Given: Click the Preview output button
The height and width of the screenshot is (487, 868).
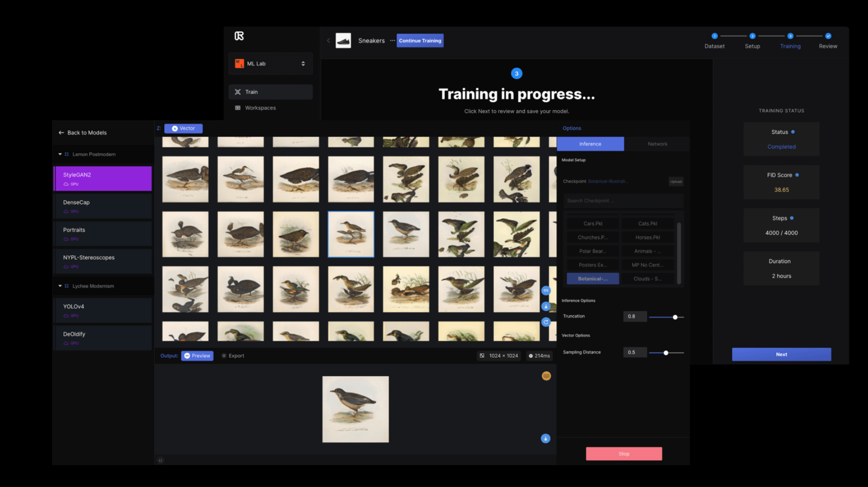Looking at the screenshot, I should coord(197,356).
